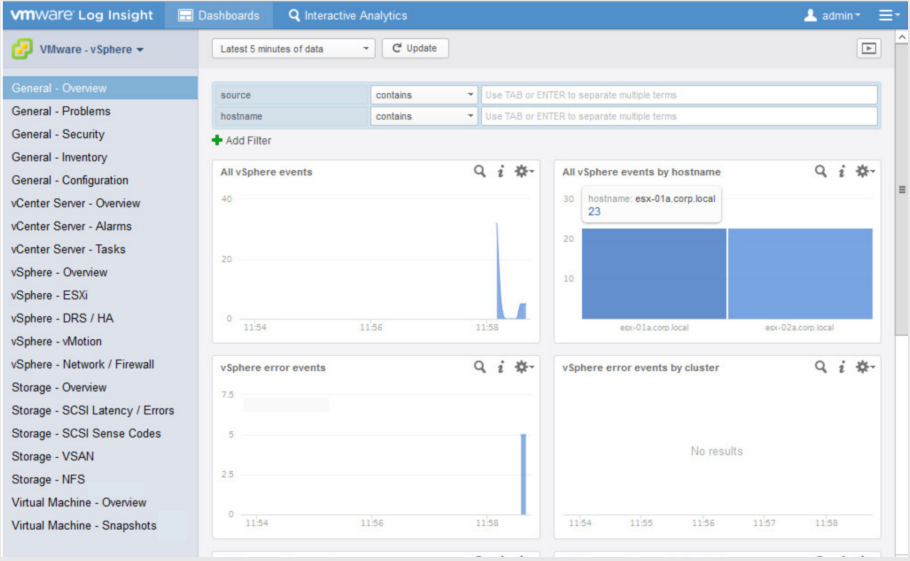Start dashboard presentation mode icon
Image resolution: width=910 pixels, height=561 pixels.
pyautogui.click(x=869, y=48)
